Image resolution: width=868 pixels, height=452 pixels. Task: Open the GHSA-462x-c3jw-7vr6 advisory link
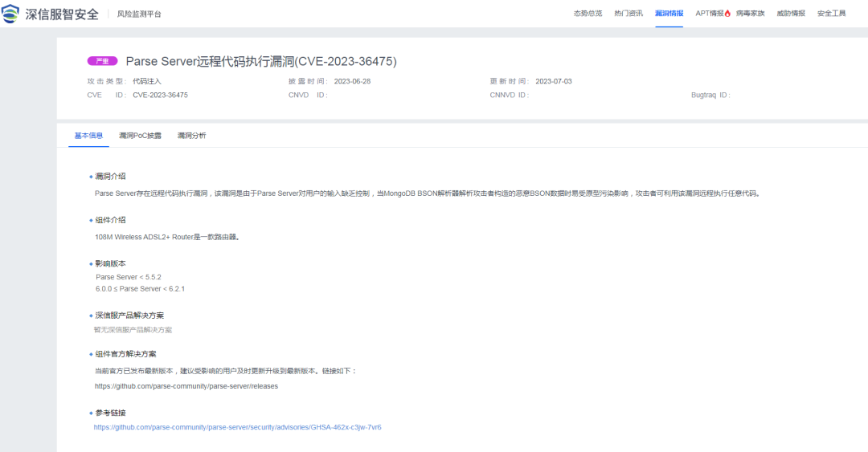237,427
